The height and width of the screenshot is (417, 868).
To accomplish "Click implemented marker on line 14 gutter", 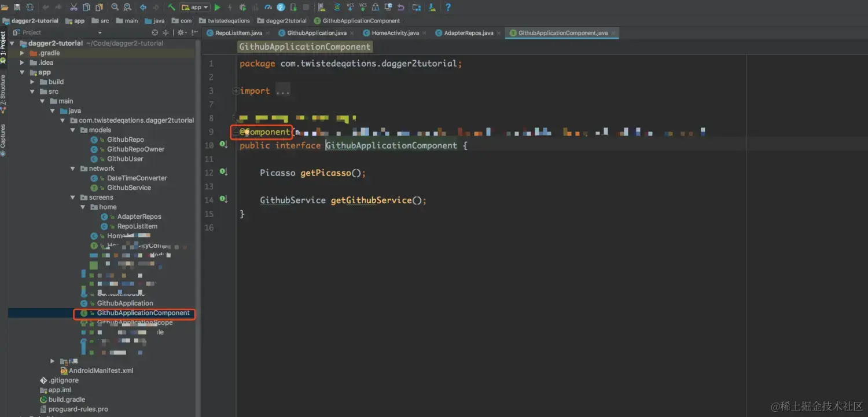I will pyautogui.click(x=223, y=199).
